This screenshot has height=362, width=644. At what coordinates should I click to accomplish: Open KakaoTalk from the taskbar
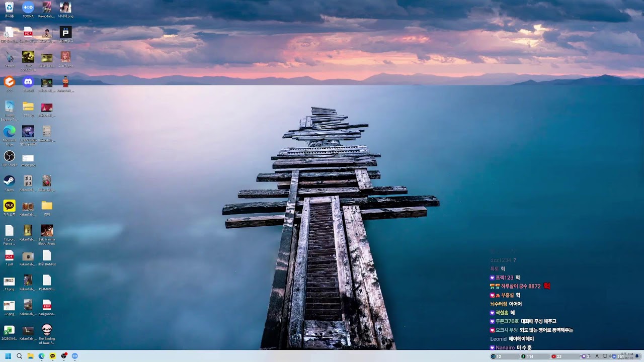click(52, 356)
